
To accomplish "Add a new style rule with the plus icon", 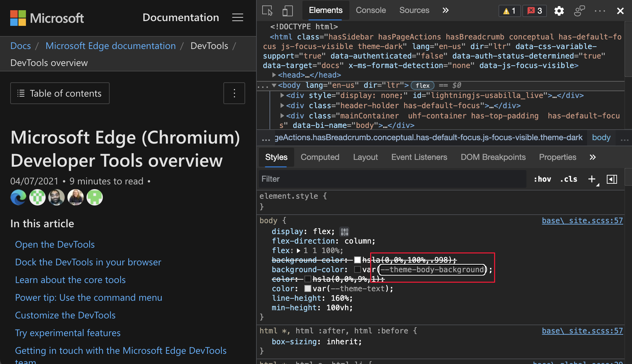I will click(591, 179).
